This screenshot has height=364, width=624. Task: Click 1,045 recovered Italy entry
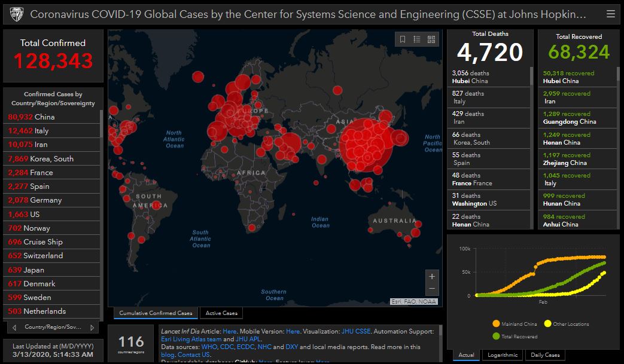[577, 179]
